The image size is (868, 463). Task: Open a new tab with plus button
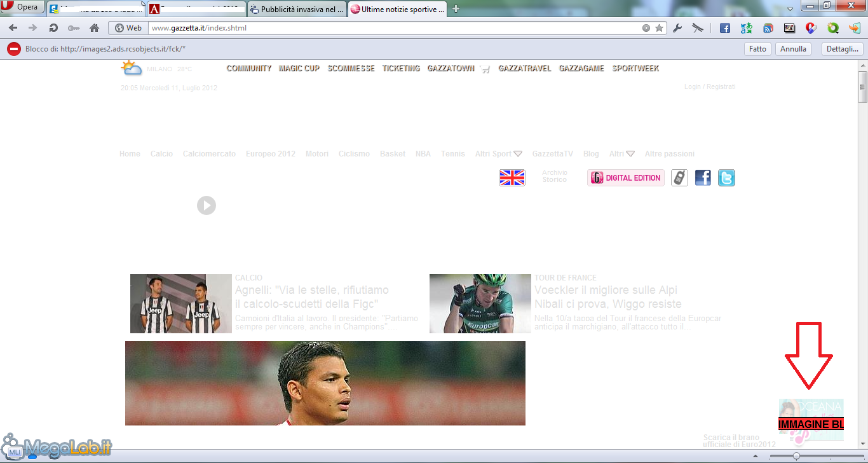click(x=456, y=9)
